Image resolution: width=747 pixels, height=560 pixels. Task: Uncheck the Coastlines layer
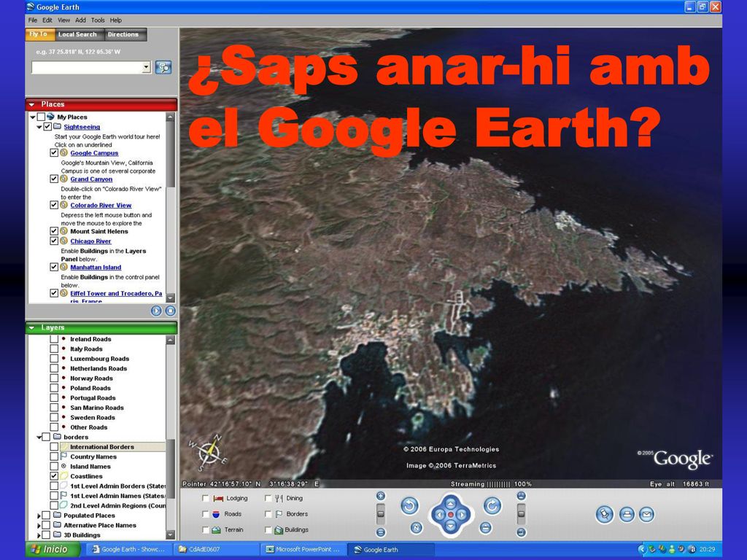[x=54, y=475]
